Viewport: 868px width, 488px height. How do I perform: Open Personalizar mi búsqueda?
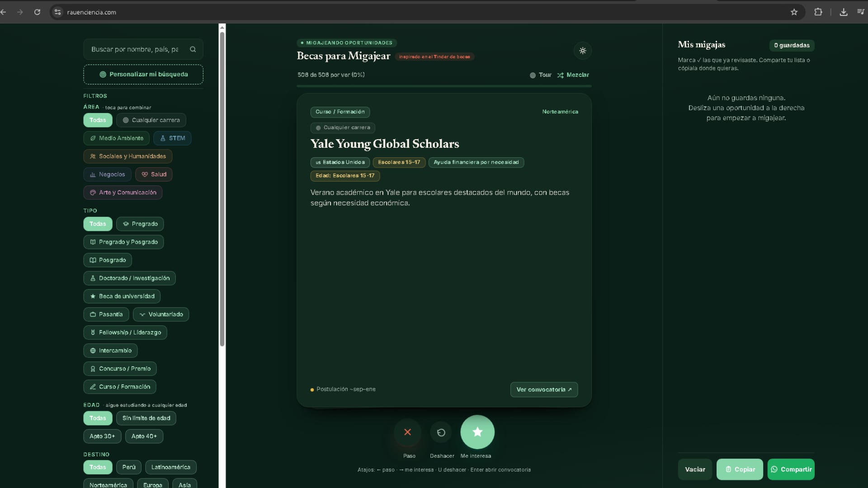pos(143,75)
